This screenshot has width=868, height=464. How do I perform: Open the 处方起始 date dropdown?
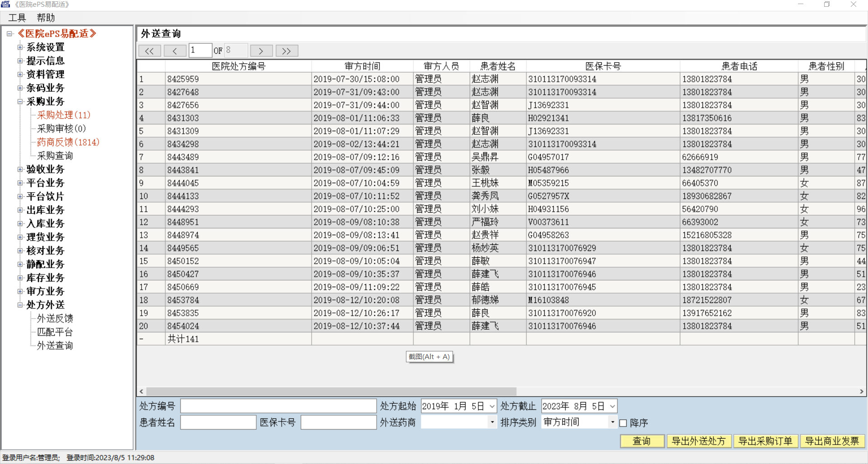pos(492,406)
